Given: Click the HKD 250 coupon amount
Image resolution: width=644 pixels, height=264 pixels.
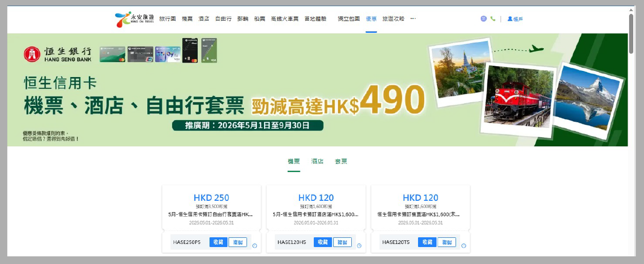Looking at the screenshot, I should [212, 198].
